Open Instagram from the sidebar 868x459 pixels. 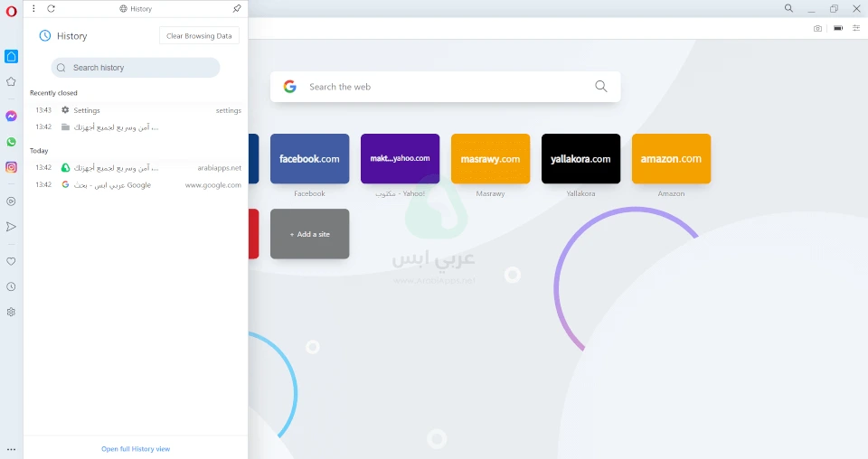point(11,167)
